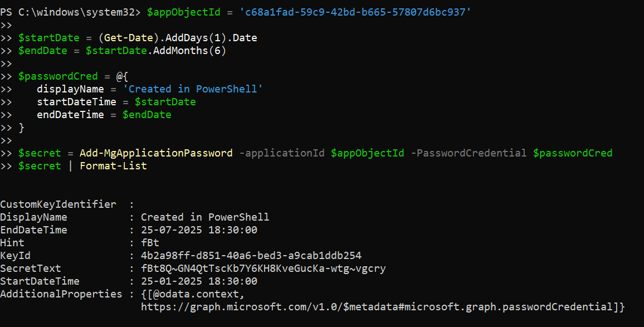Click the Add-MgApplicationPassword cmdlet name

point(156,153)
